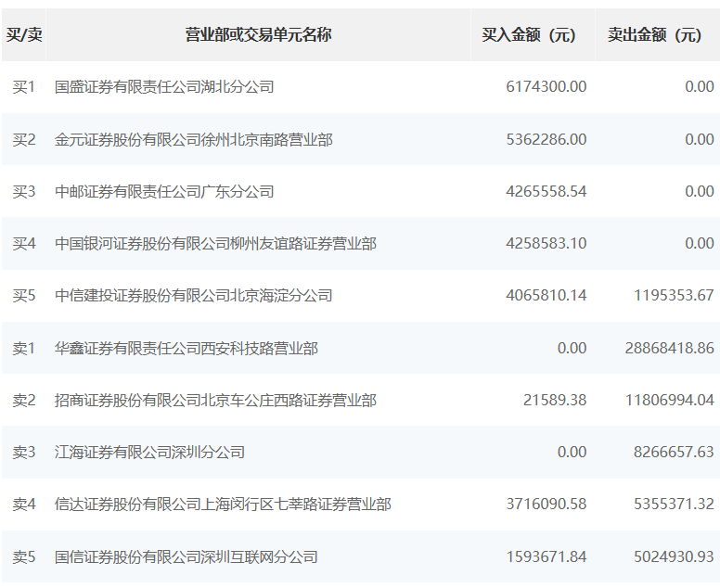Click sell amount 5024930.93
The image size is (720, 588).
[x=674, y=556]
